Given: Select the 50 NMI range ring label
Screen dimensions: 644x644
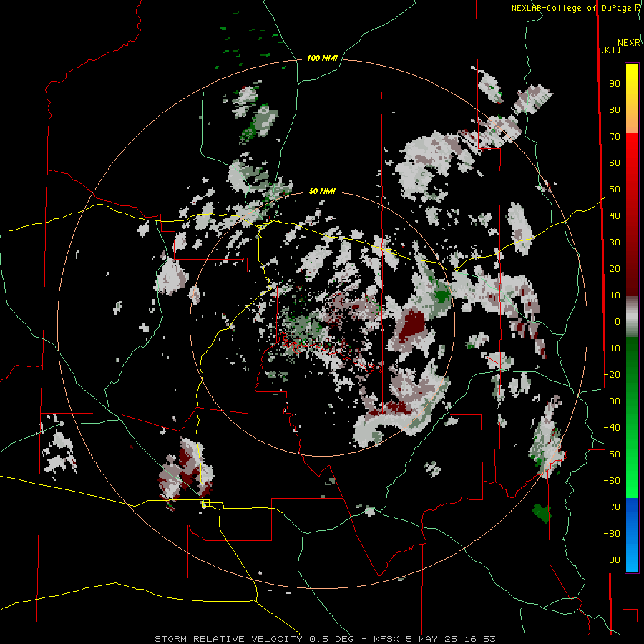Looking at the screenshot, I should (x=321, y=191).
